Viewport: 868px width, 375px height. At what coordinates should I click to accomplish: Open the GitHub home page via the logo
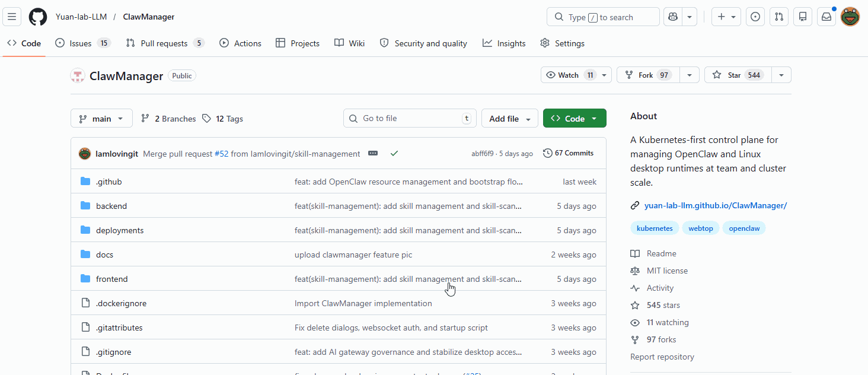tap(37, 17)
